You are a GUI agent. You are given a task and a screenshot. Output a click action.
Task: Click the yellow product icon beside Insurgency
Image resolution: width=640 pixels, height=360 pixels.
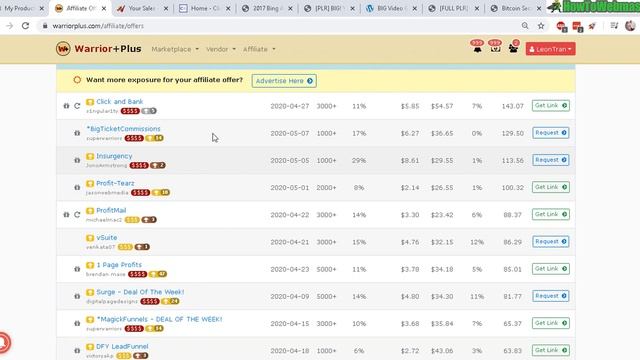point(90,156)
